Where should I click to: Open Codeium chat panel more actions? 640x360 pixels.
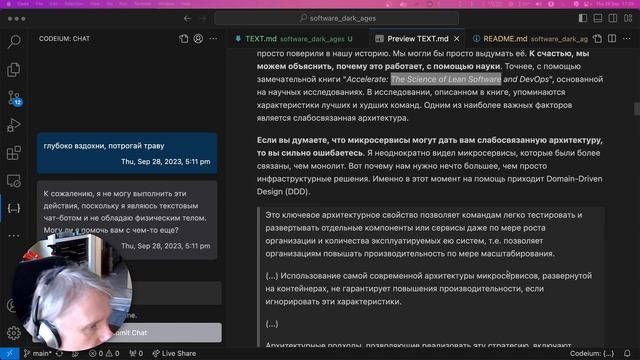pos(213,38)
